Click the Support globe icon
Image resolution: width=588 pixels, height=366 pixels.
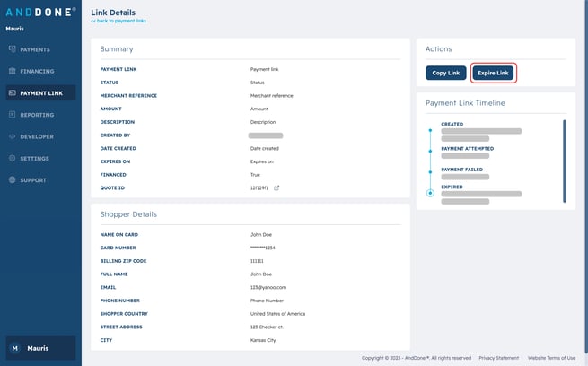(x=12, y=180)
